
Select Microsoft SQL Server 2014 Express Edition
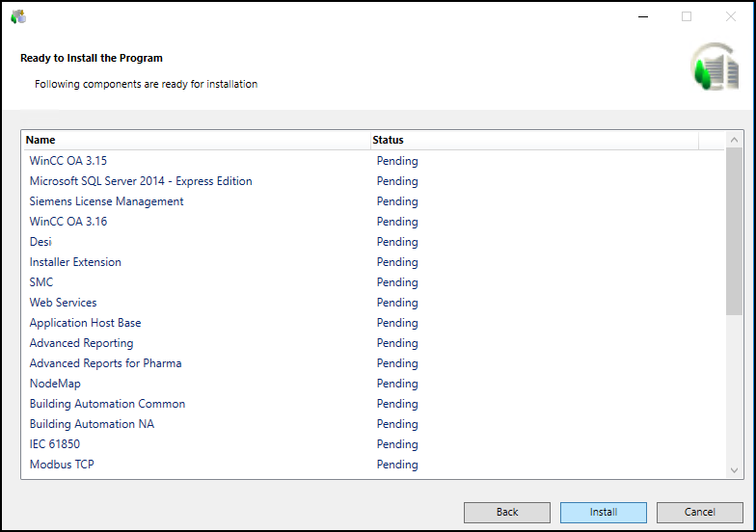coord(141,181)
